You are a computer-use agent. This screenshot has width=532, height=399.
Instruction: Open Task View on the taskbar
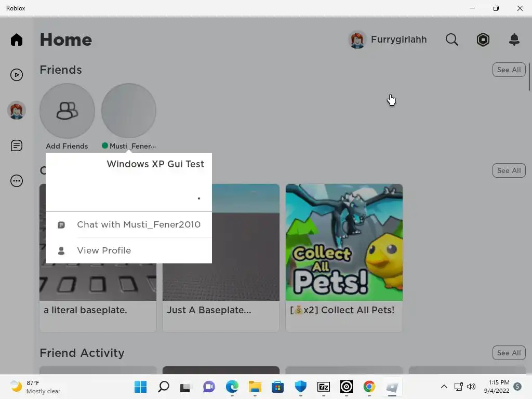click(186, 387)
